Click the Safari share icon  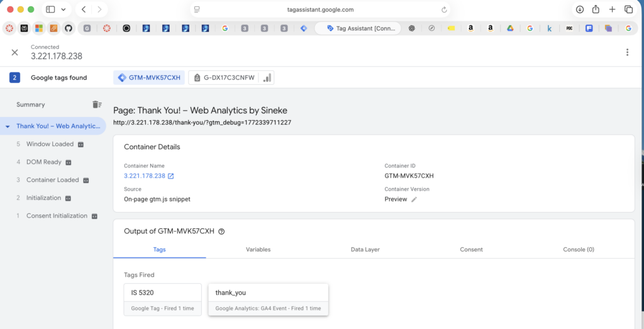596,9
